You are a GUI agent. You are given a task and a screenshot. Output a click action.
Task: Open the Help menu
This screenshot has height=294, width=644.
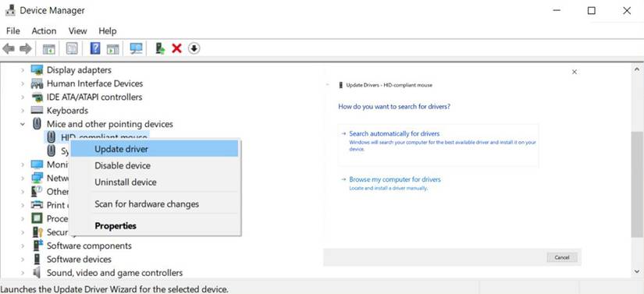tap(108, 31)
